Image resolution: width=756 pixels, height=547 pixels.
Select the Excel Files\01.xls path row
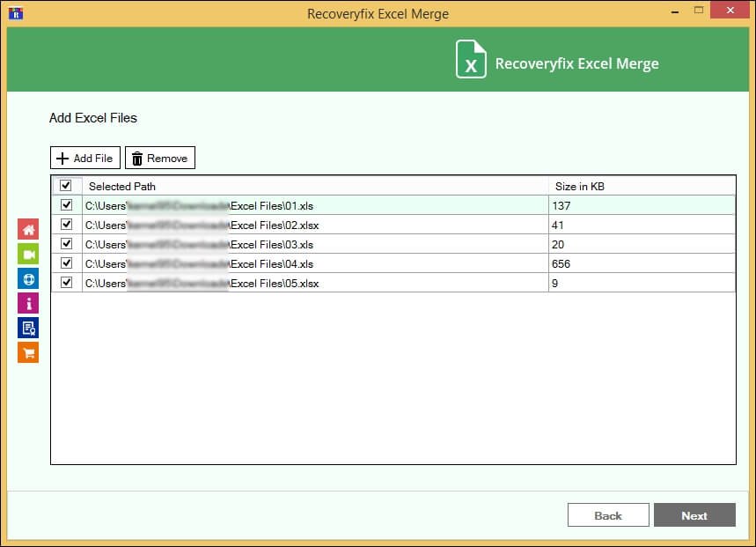(315, 205)
